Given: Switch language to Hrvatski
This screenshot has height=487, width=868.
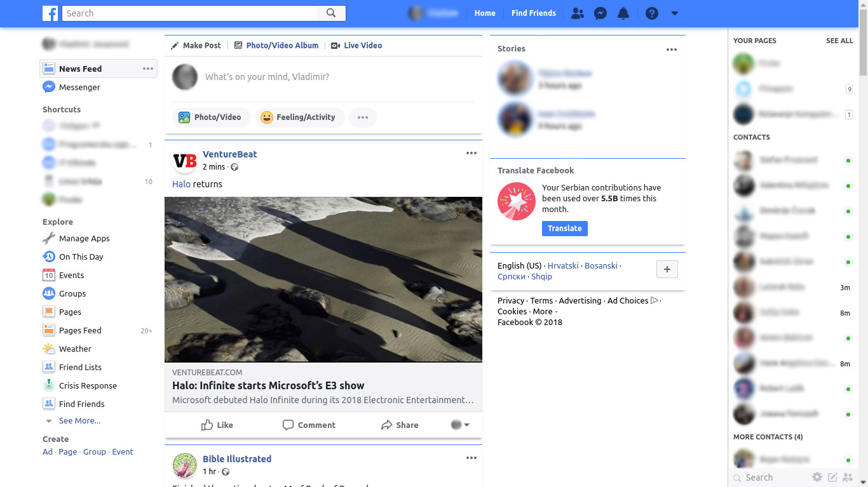Looking at the screenshot, I should pos(563,266).
